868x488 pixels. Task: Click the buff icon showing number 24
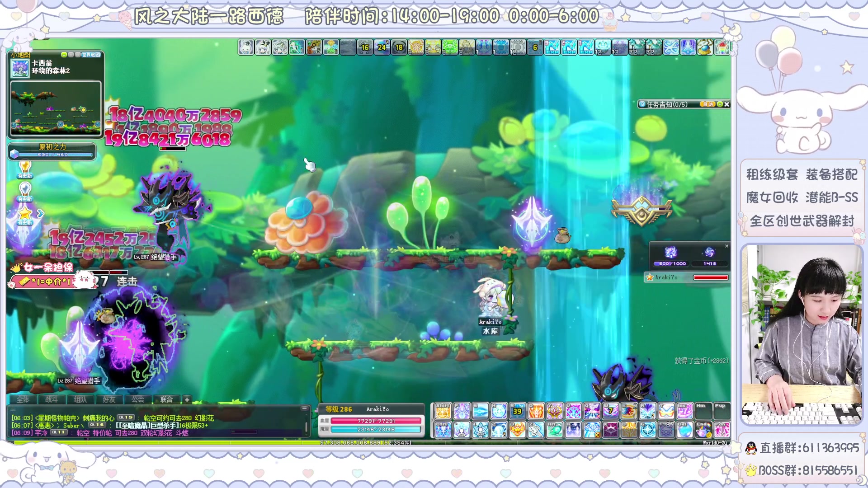[382, 47]
